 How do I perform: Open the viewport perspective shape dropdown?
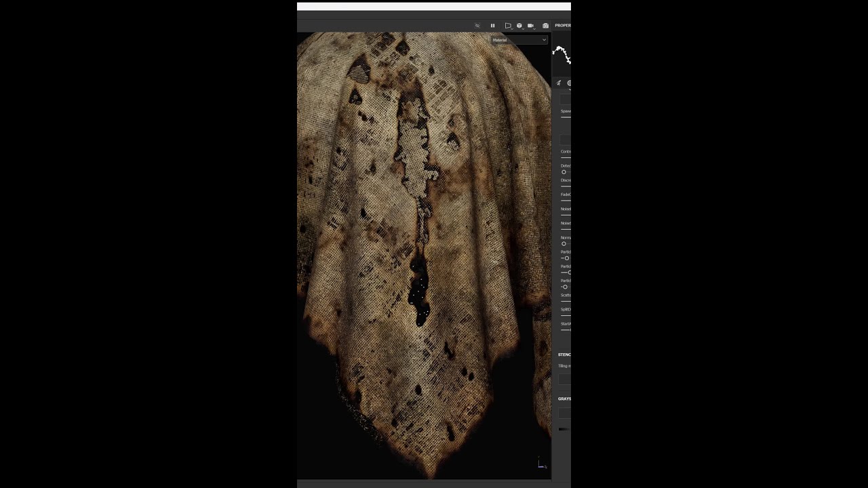point(508,26)
